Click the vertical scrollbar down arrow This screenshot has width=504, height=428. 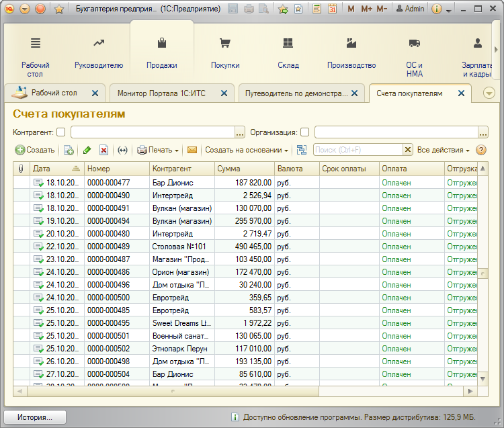482,379
